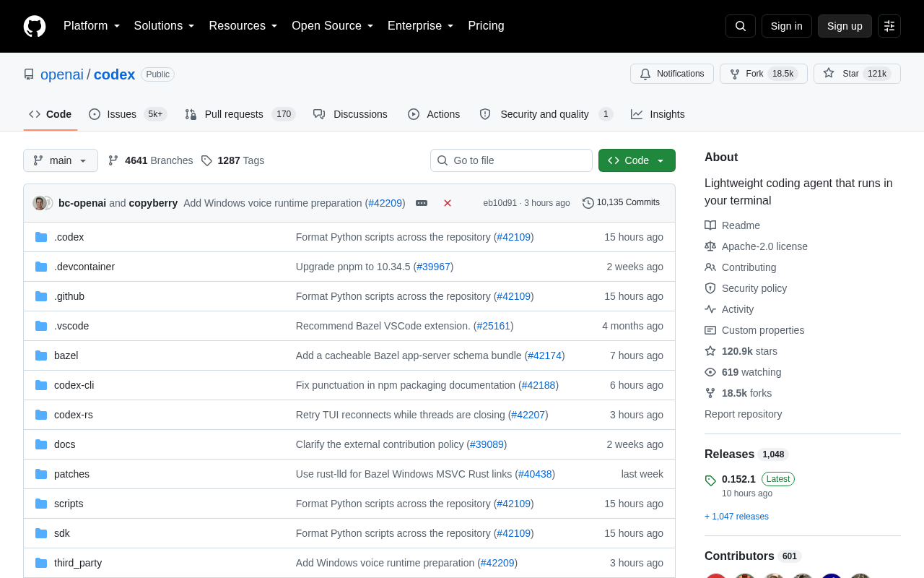Click the Activity pulse icon
The image size is (924, 578).
710,309
